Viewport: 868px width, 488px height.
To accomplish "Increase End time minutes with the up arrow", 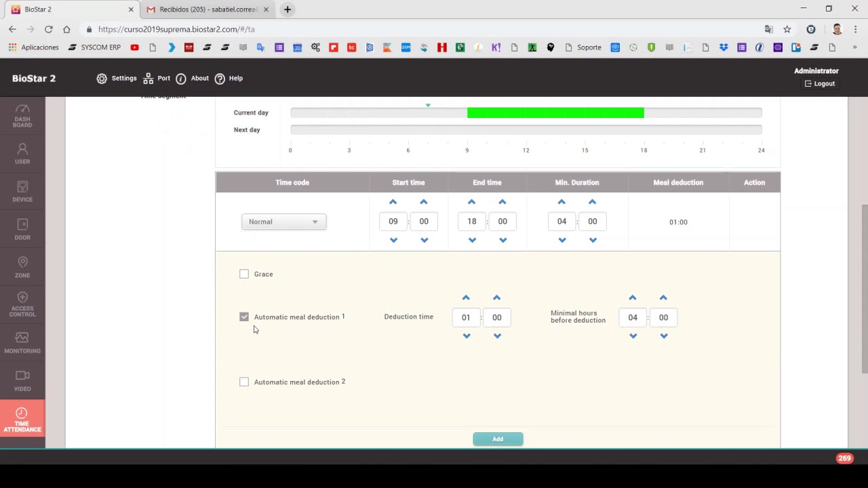I will pos(502,202).
